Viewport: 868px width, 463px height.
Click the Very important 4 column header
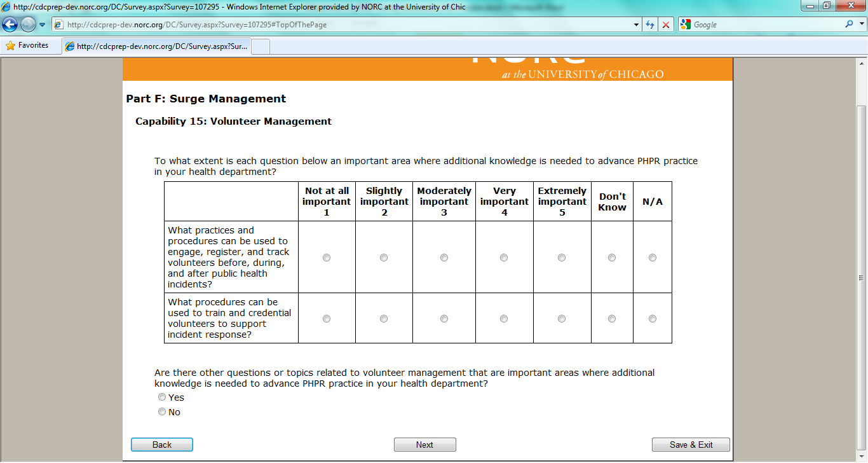[x=504, y=202]
